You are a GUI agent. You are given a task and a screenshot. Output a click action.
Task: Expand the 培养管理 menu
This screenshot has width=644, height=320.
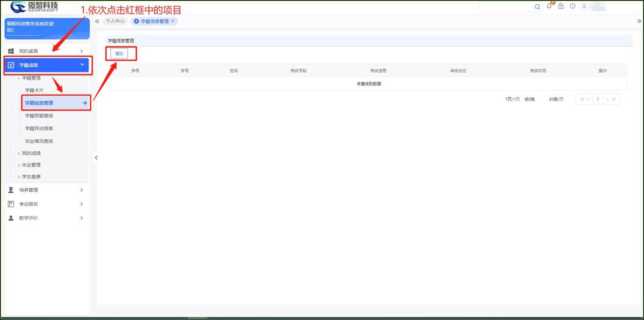tap(46, 190)
